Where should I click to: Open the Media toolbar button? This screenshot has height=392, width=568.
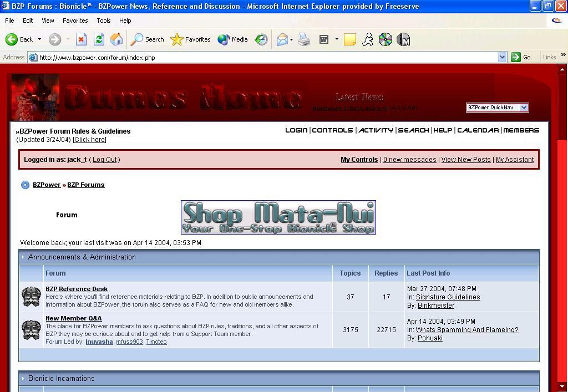pos(232,39)
